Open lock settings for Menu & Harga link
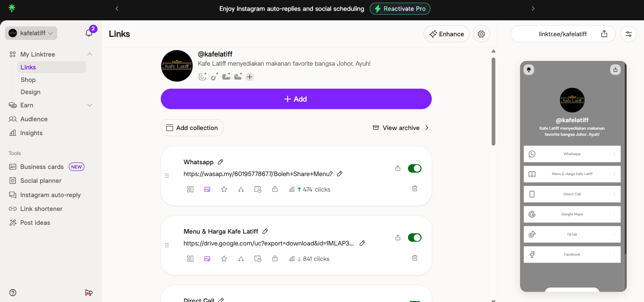 275,259
